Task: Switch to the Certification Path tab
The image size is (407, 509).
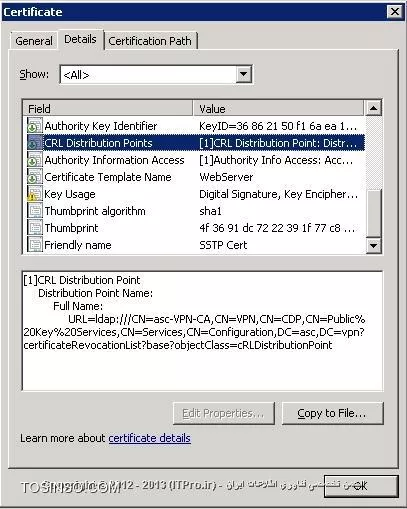Action: 151,41
